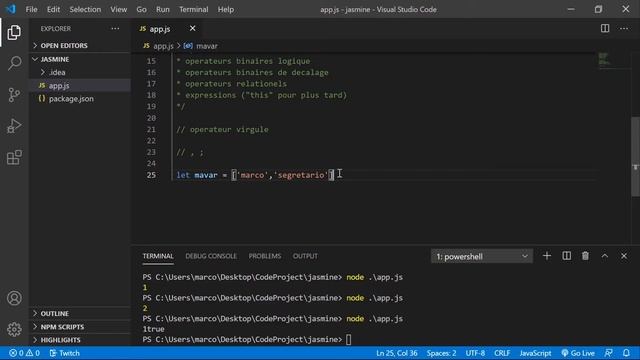Click the errors and warnings status indicator

click(x=24, y=353)
